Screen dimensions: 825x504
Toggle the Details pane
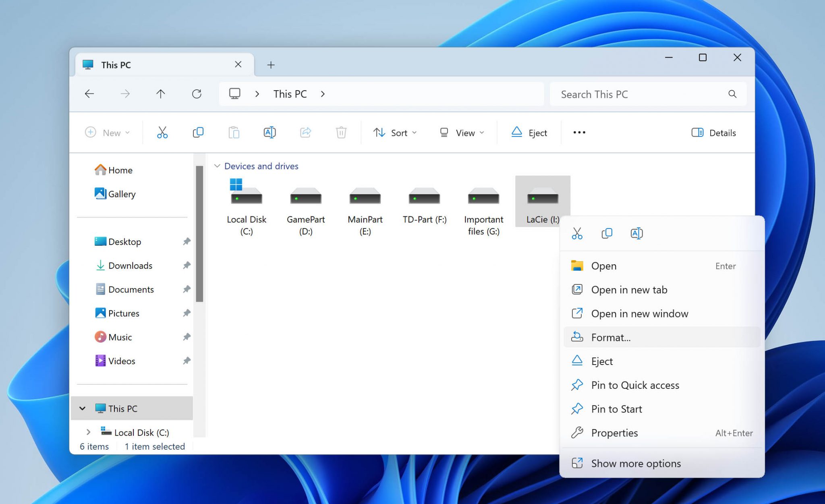tap(713, 133)
